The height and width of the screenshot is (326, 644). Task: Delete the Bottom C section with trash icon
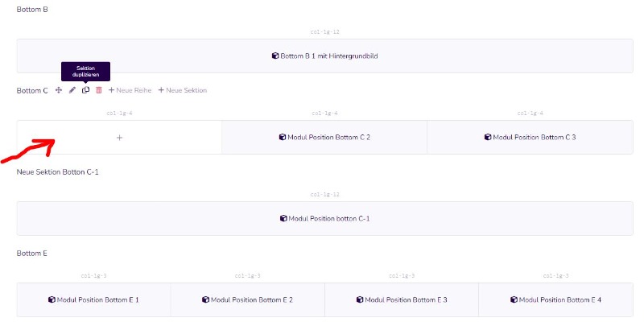tap(98, 90)
